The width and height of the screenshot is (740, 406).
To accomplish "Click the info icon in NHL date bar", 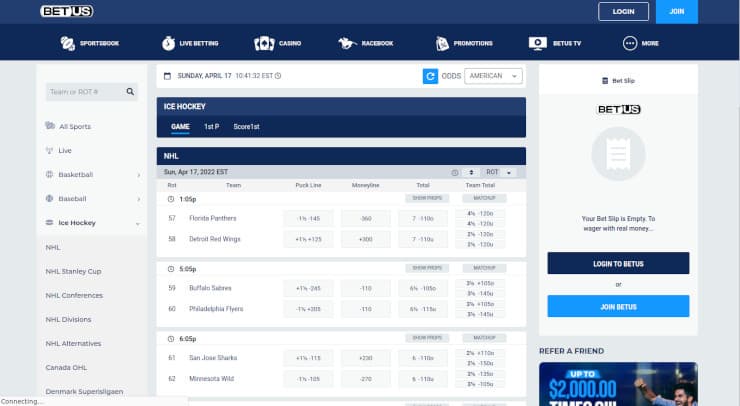I will point(454,173).
